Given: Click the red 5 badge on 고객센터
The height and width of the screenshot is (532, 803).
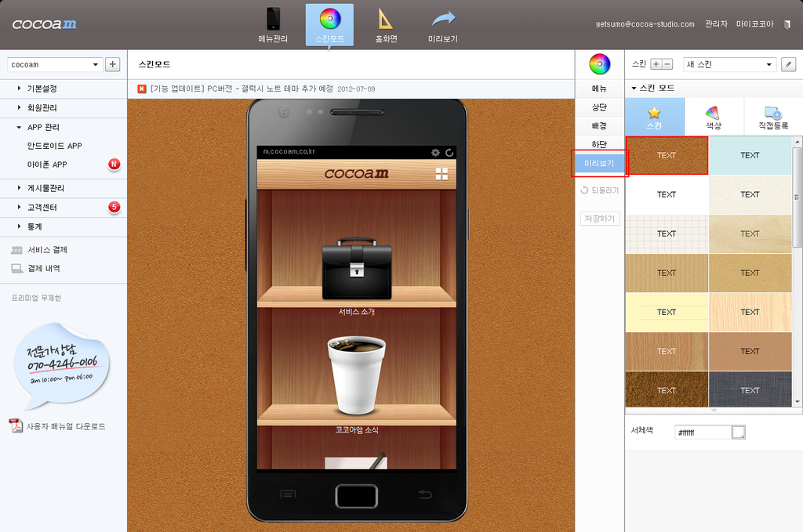Looking at the screenshot, I should (114, 207).
